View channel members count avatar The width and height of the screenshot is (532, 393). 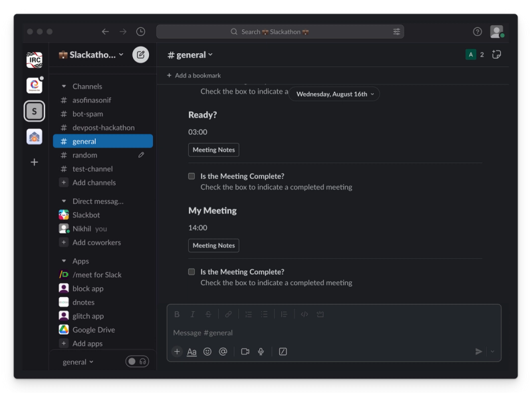[x=475, y=55]
